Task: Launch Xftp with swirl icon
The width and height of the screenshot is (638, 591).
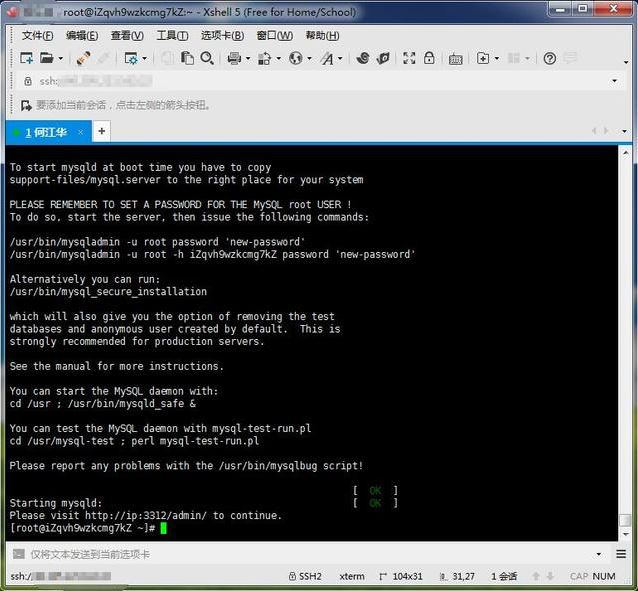Action: point(363,58)
